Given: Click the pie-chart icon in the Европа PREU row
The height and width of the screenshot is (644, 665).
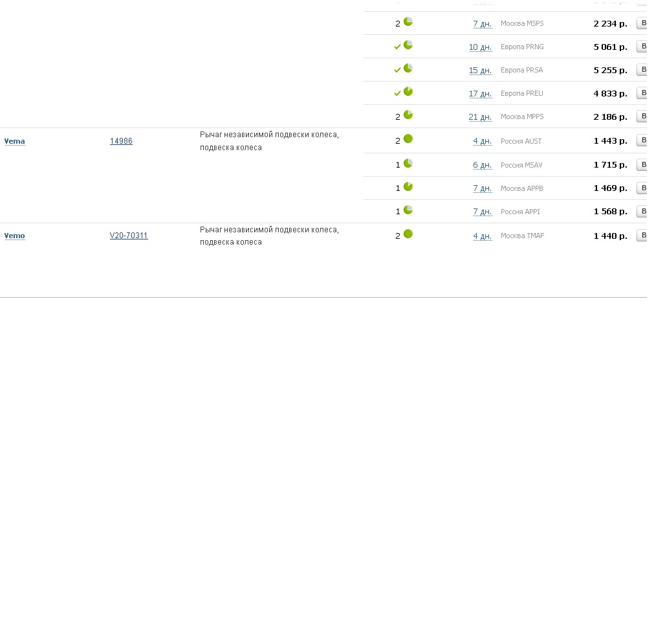Looking at the screenshot, I should click(408, 91).
